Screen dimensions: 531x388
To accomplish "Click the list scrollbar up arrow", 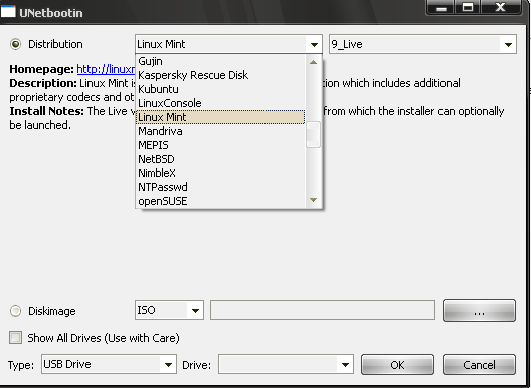I will (x=314, y=62).
